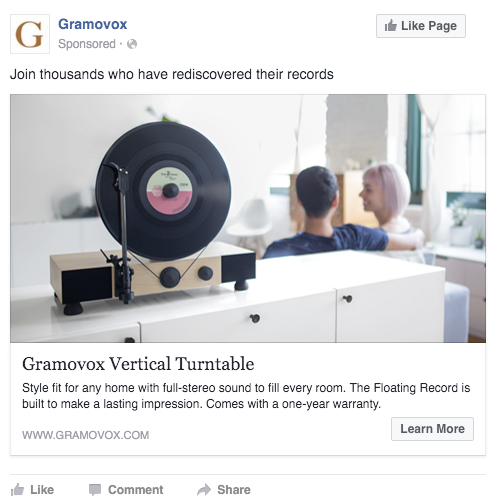The height and width of the screenshot is (503, 492).
Task: Open the Gramovox Vertical Turntable headline
Action: 138,364
